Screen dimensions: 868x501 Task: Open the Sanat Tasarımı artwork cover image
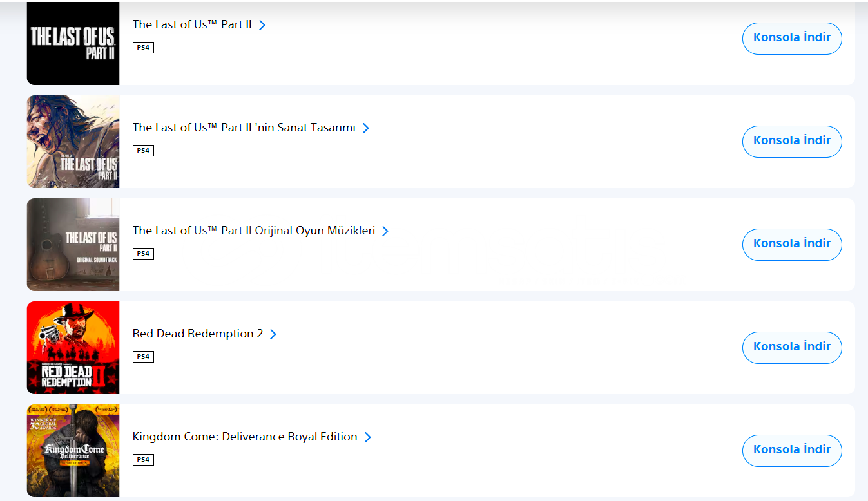[73, 142]
